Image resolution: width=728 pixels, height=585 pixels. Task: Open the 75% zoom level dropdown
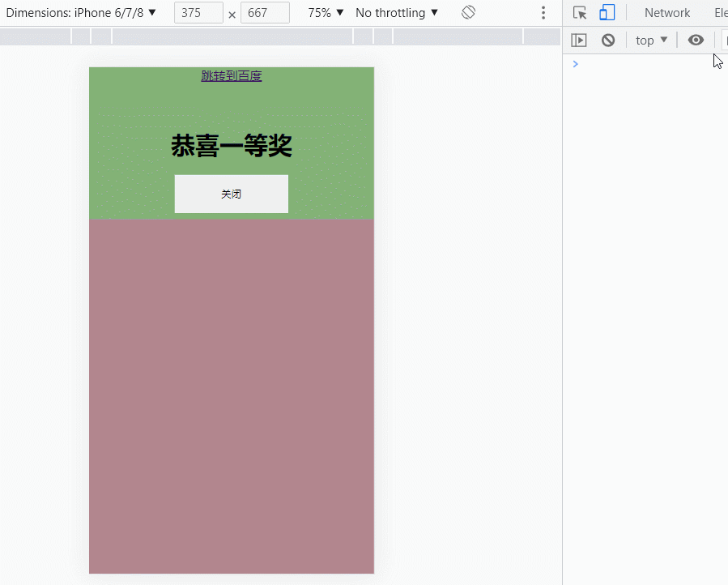pyautogui.click(x=326, y=12)
